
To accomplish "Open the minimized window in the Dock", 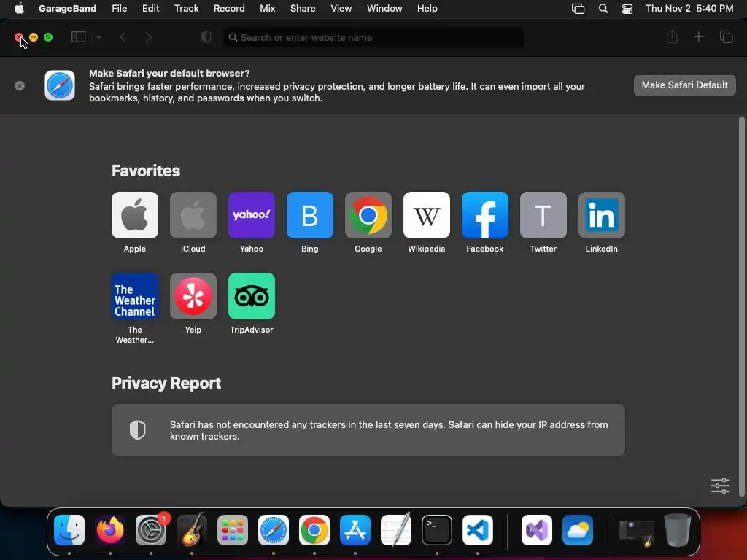I will (636, 532).
